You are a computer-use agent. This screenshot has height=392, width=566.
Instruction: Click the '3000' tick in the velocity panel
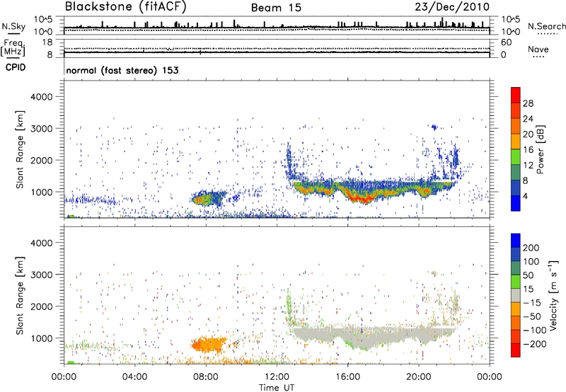tap(41, 275)
